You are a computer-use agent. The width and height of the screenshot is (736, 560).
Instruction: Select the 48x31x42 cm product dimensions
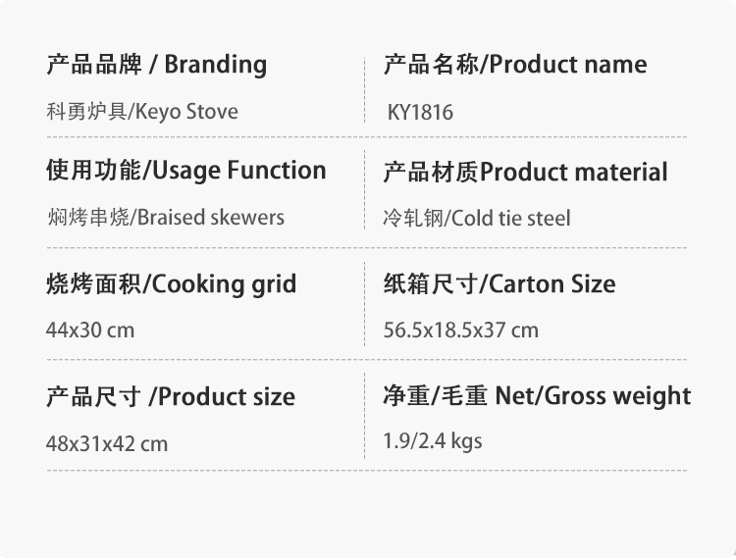point(106,444)
